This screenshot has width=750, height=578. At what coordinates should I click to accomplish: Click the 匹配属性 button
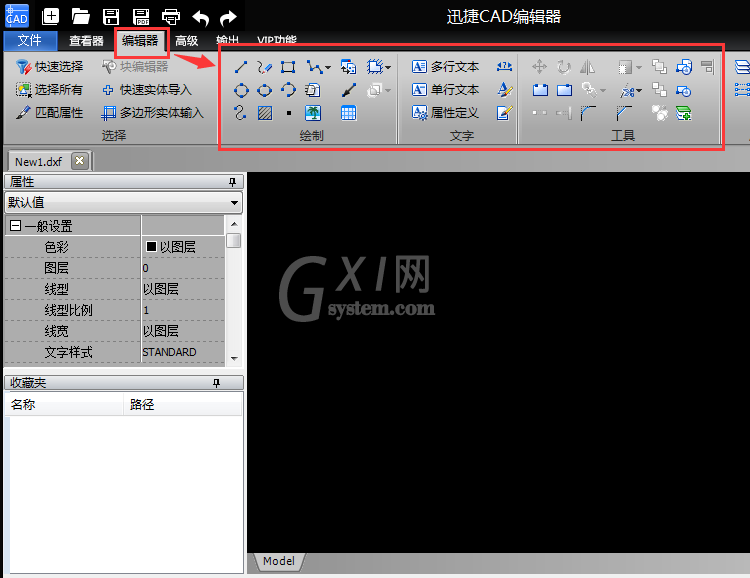49,112
